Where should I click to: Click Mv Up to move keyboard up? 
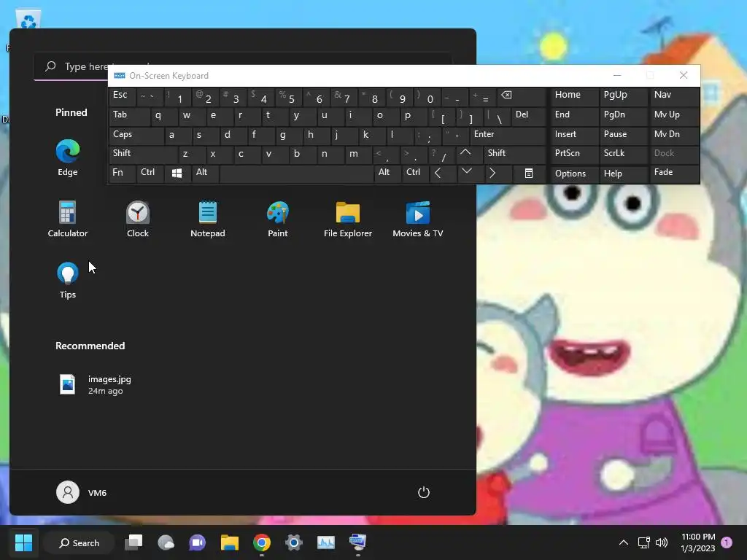point(673,116)
